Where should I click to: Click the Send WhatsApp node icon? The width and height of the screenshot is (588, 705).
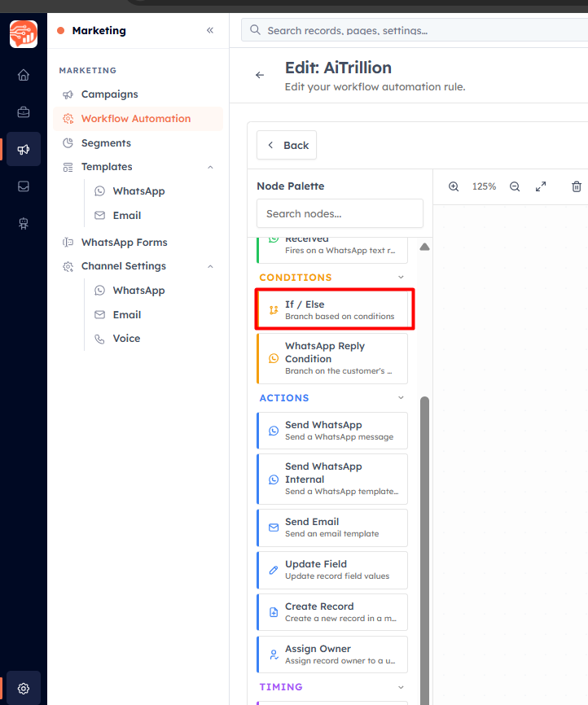[274, 431]
